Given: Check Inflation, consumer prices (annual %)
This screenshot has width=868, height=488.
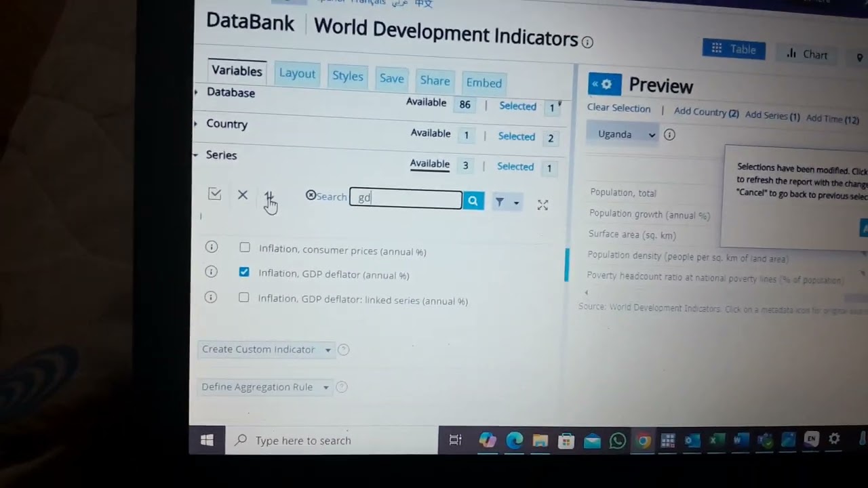Looking at the screenshot, I should (x=245, y=247).
